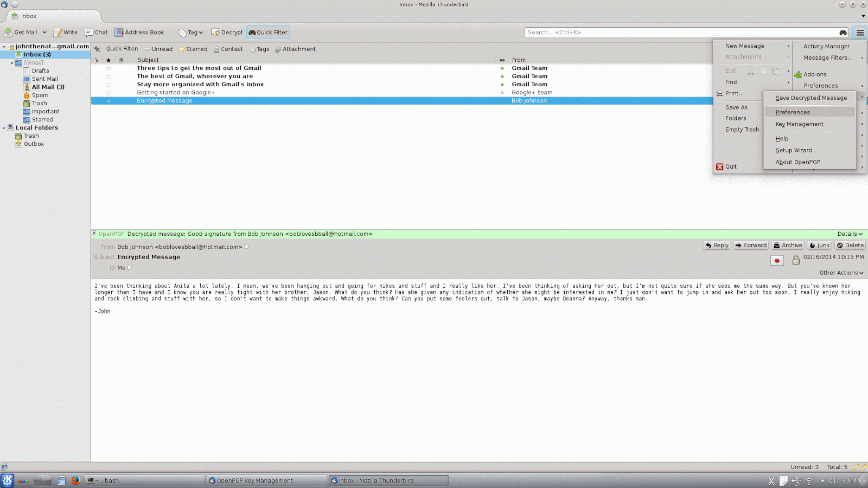Open the Other Actions dropdown
868x488 pixels.
point(841,273)
